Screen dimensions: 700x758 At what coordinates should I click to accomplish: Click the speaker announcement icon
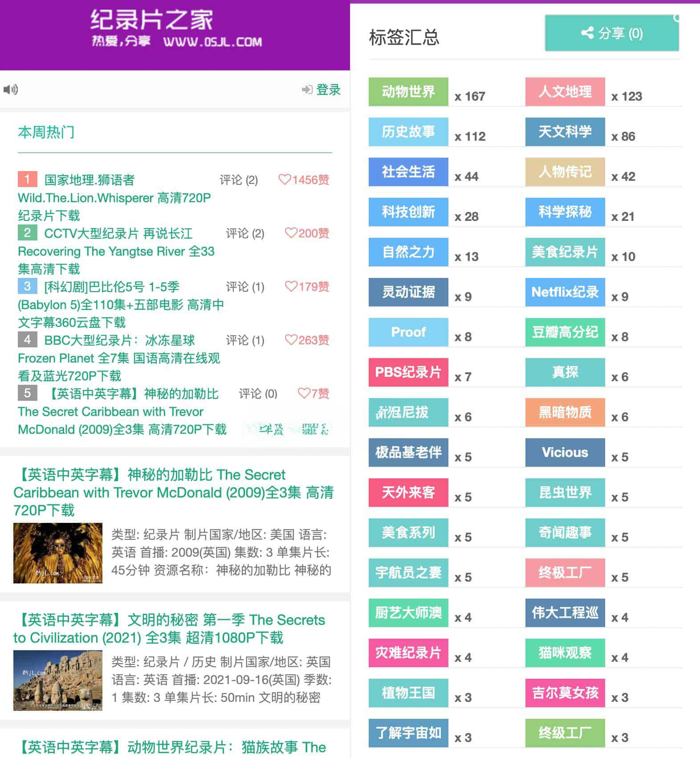[x=11, y=90]
